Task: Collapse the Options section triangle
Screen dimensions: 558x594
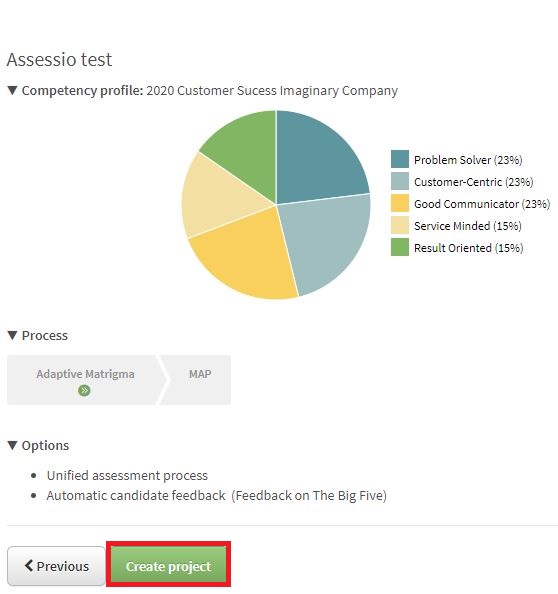Action: (13, 445)
